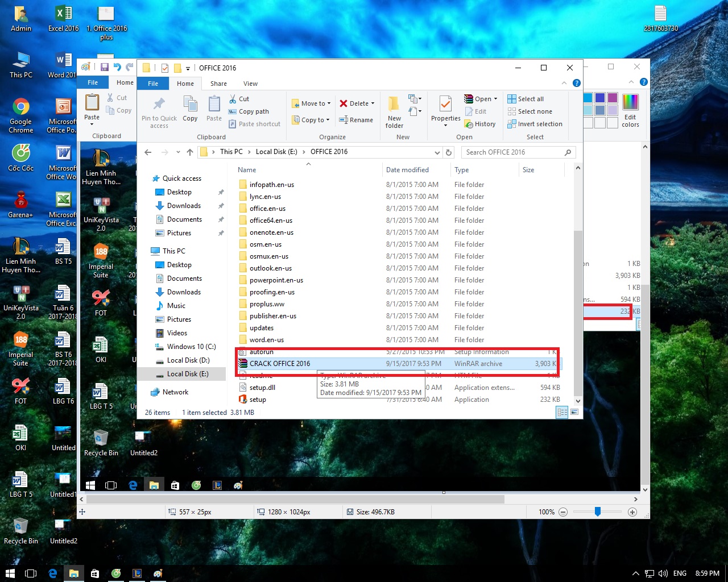Image resolution: width=728 pixels, height=582 pixels.
Task: Switch to the View ribbon tab
Action: [x=250, y=84]
